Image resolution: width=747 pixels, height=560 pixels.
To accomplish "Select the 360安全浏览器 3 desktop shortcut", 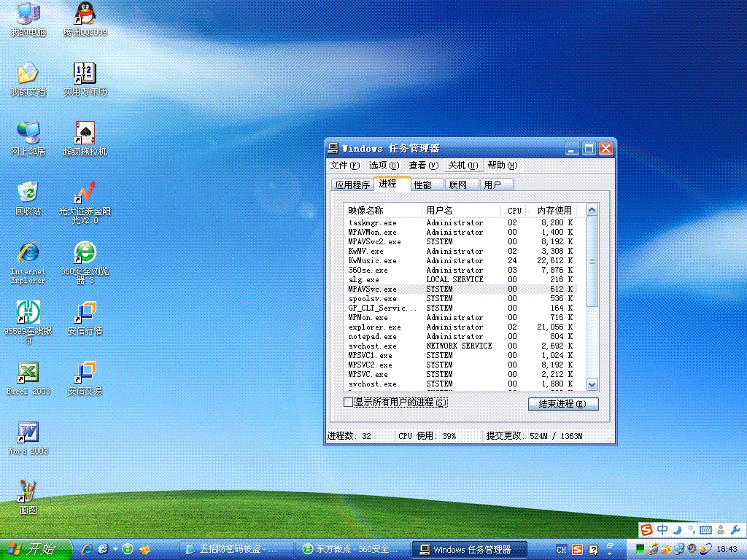I will 85,262.
